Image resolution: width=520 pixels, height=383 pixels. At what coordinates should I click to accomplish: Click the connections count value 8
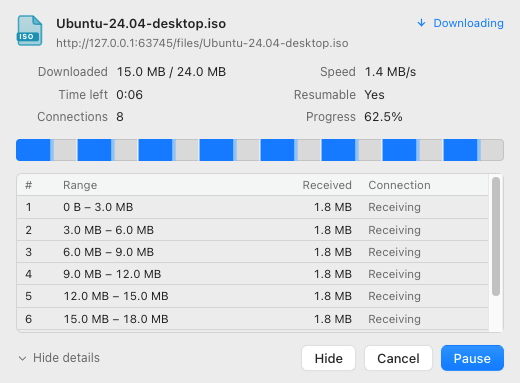(120, 117)
